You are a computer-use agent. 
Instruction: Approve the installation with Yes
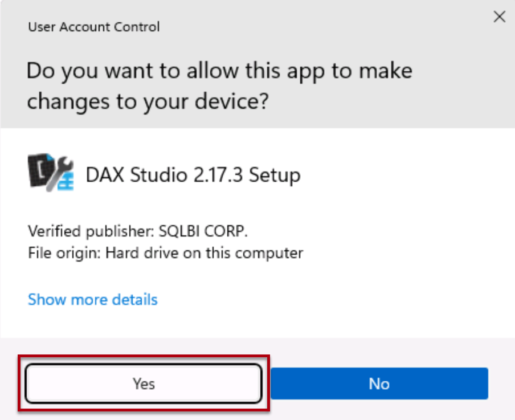(144, 383)
